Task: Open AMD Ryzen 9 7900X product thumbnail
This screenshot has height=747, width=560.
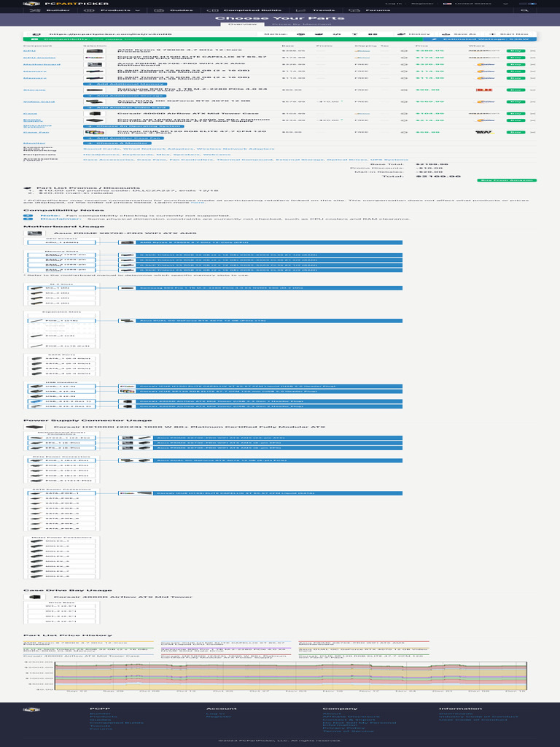Action: [x=94, y=50]
